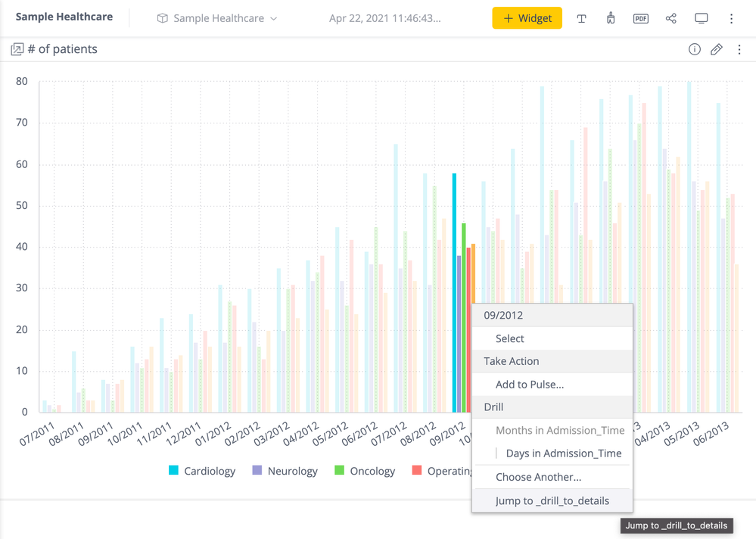
Task: Click the monitor display mode icon
Action: click(701, 18)
